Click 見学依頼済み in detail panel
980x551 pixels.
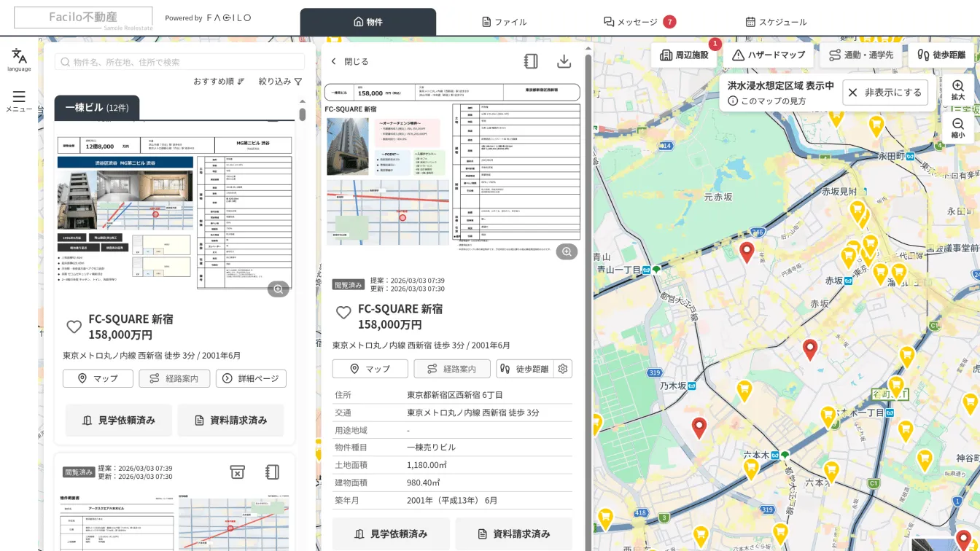390,534
